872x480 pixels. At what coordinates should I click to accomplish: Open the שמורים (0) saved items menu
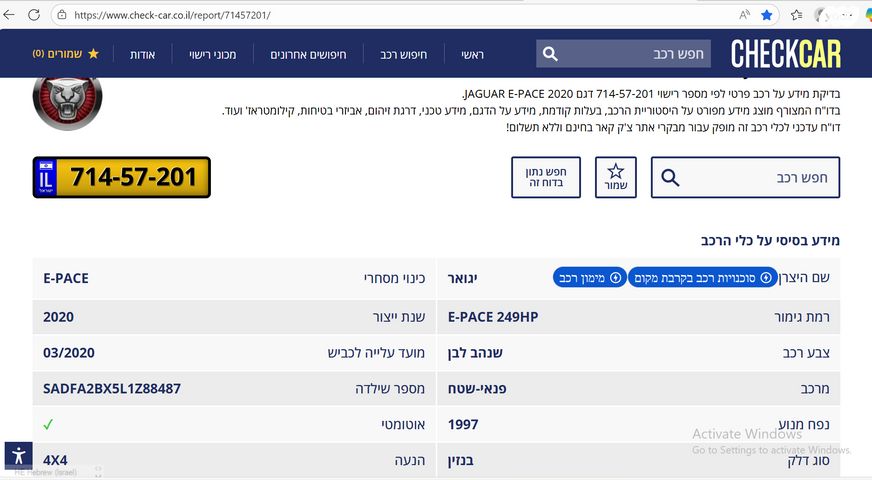point(66,54)
